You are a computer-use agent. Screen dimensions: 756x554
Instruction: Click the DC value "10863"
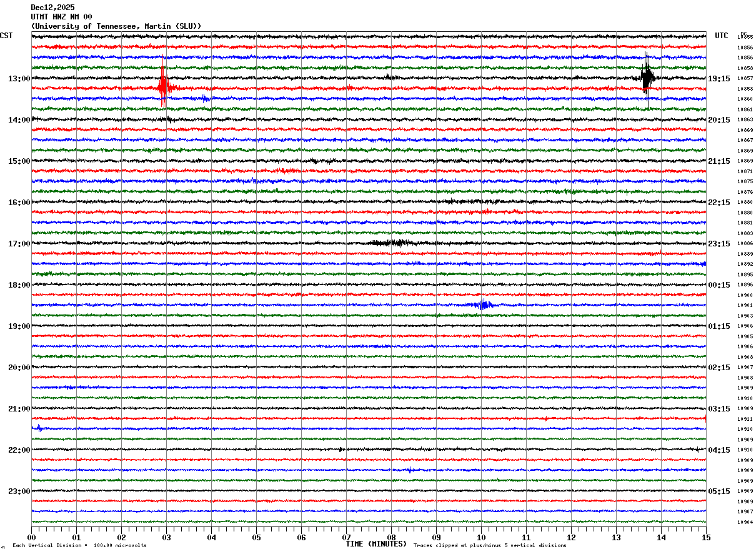(x=745, y=120)
